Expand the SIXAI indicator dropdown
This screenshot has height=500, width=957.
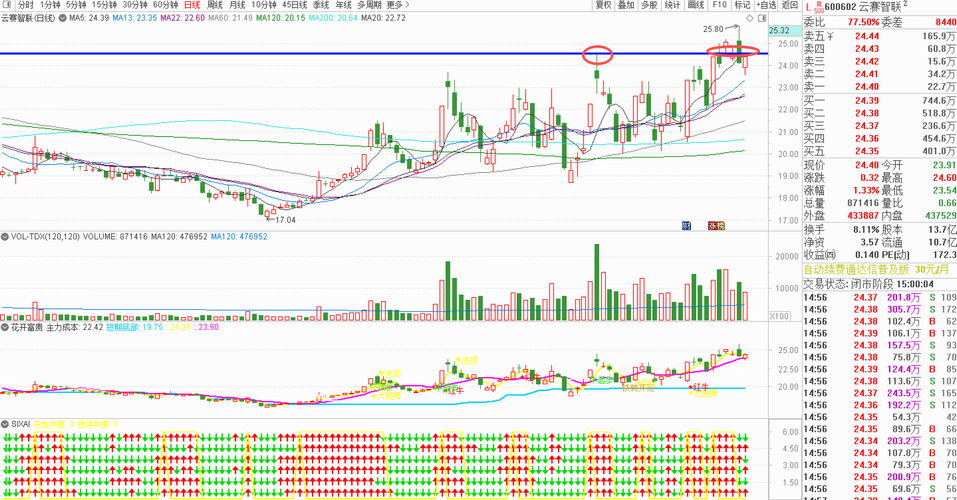5,424
